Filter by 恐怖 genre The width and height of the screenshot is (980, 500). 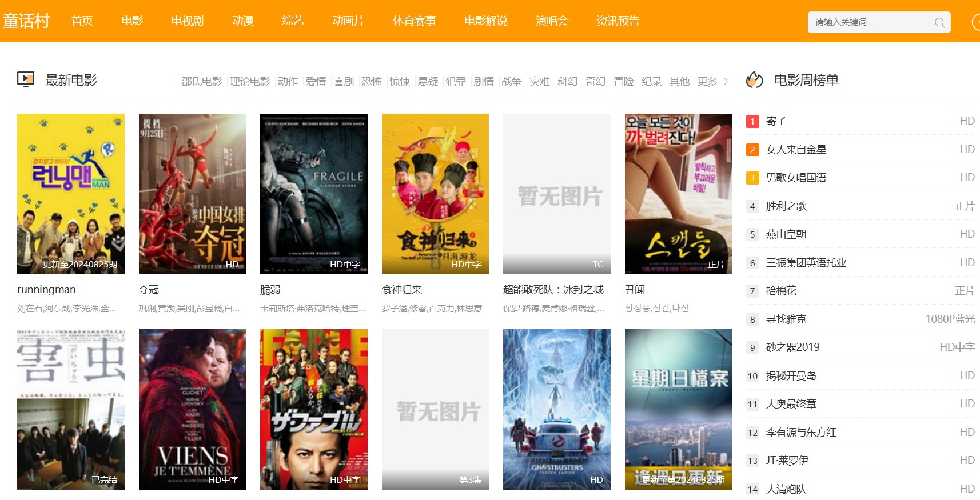click(372, 81)
